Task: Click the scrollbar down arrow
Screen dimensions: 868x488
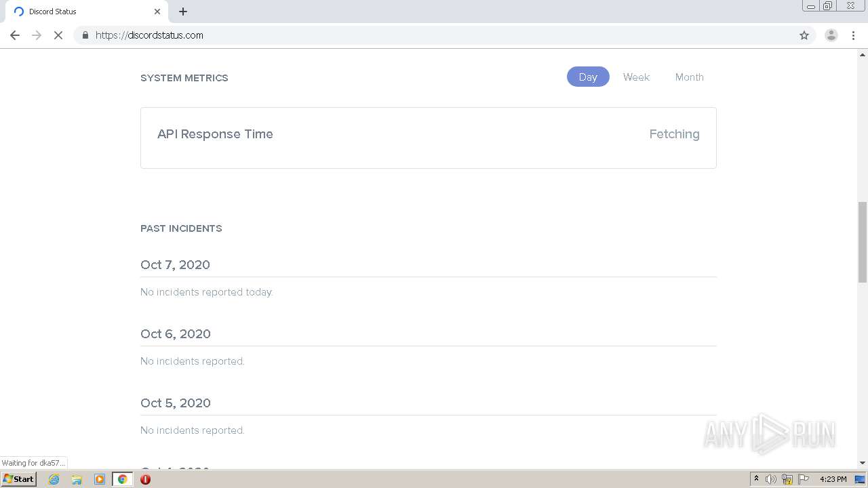Action: 863,463
